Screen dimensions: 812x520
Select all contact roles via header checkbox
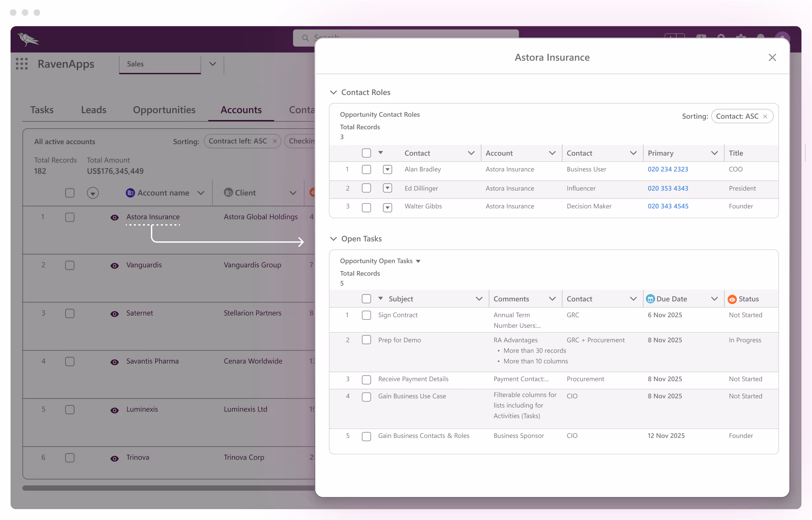point(366,153)
